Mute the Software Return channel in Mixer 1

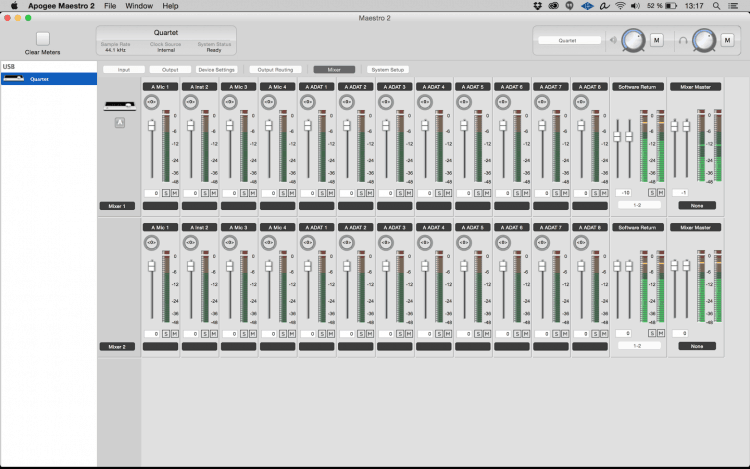pyautogui.click(x=661, y=193)
